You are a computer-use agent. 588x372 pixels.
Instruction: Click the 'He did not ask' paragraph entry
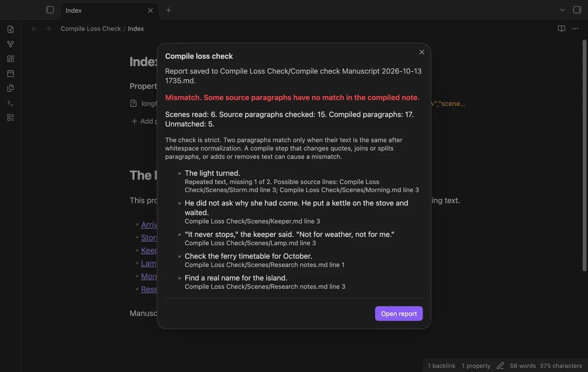coord(296,208)
